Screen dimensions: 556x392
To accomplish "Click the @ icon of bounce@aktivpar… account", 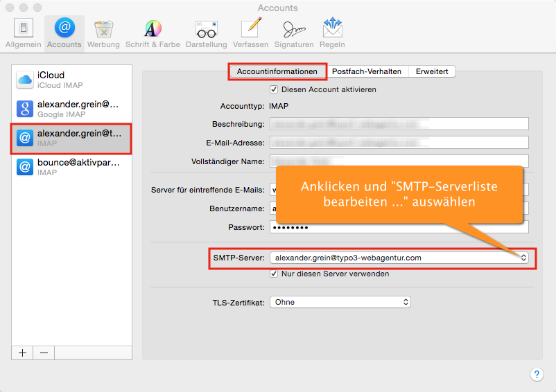I will tap(25, 167).
